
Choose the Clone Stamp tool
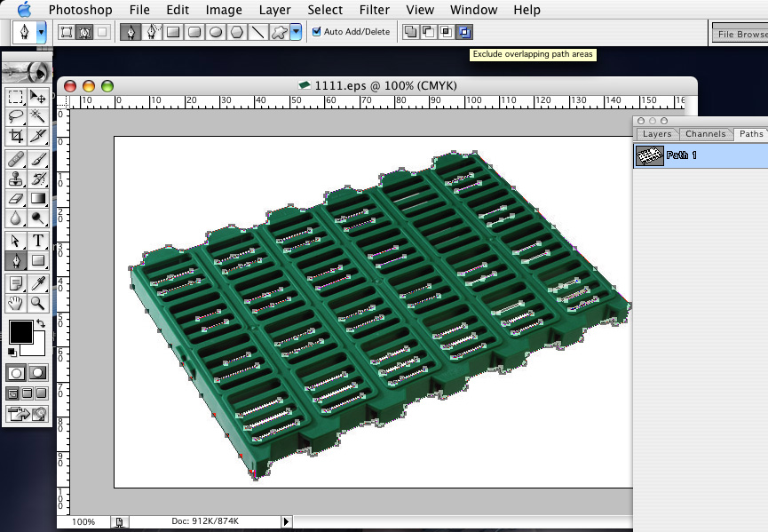16,178
